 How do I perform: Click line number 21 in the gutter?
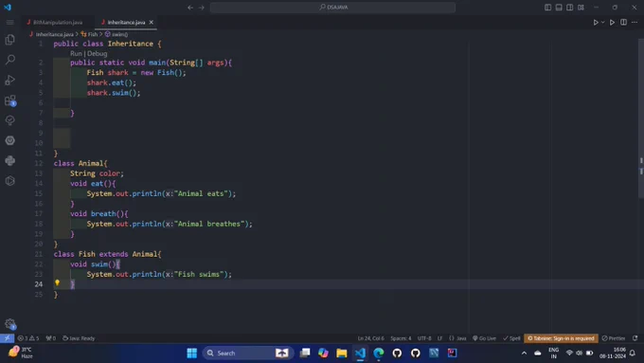pyautogui.click(x=39, y=254)
